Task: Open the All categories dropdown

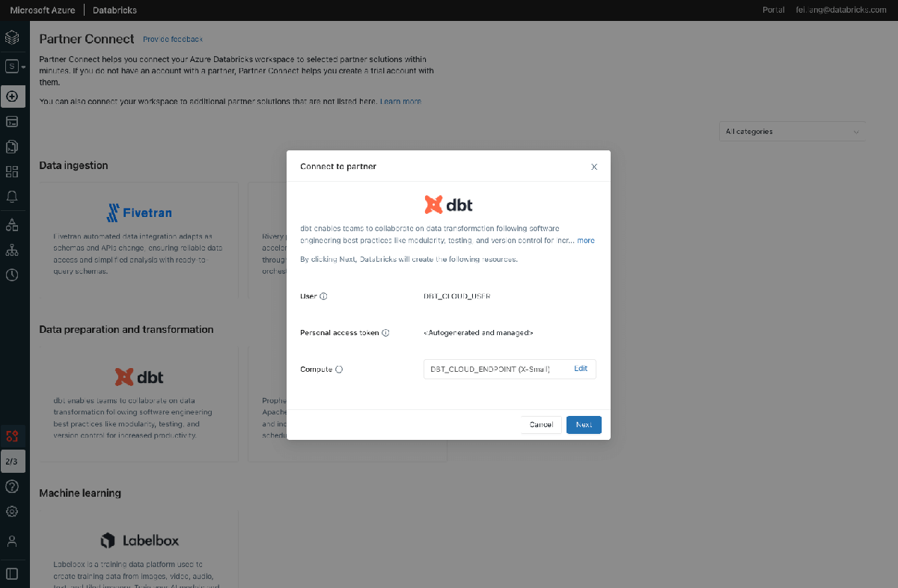Action: (792, 132)
